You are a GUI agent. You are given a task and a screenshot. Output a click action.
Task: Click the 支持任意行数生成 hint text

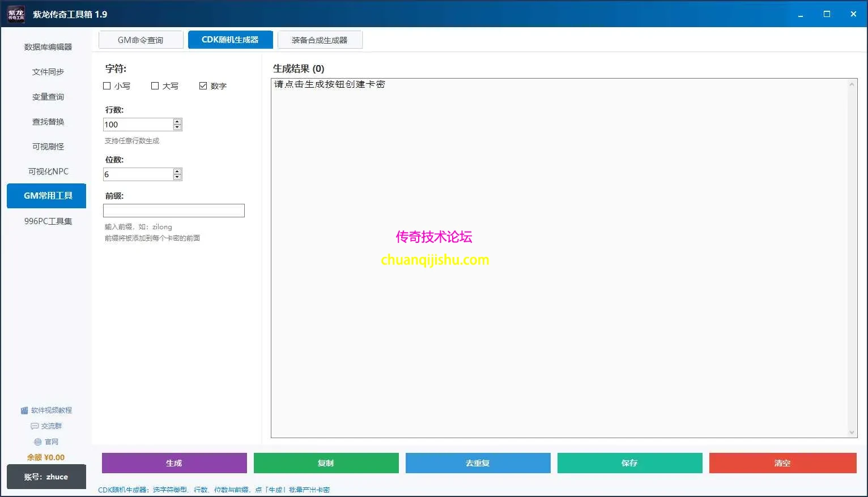pyautogui.click(x=132, y=141)
